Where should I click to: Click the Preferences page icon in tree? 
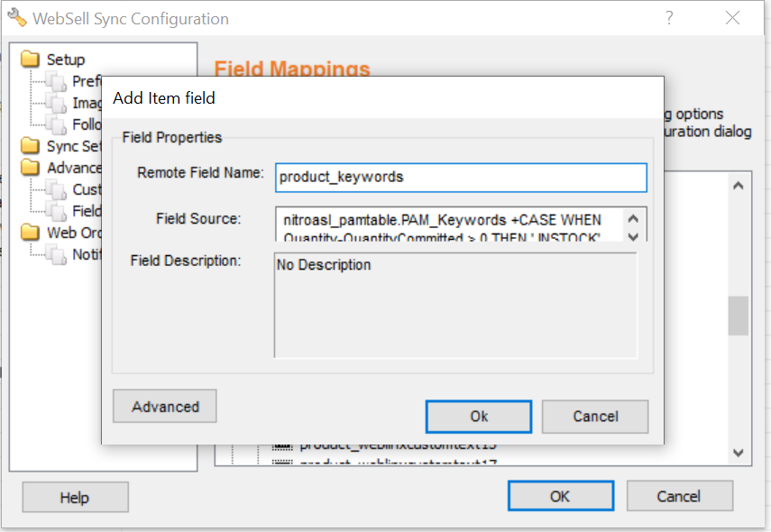click(x=58, y=82)
